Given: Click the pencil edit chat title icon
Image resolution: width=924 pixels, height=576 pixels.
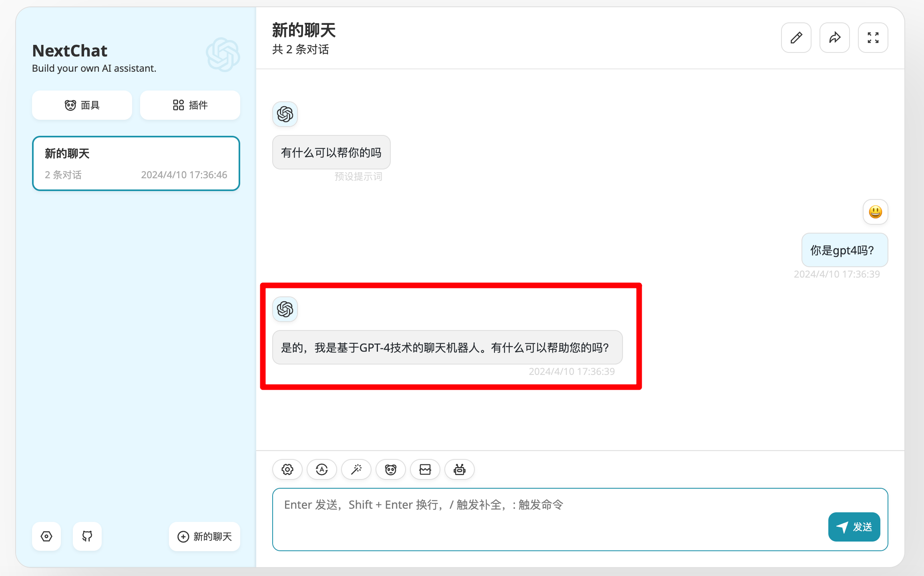Looking at the screenshot, I should pos(796,38).
